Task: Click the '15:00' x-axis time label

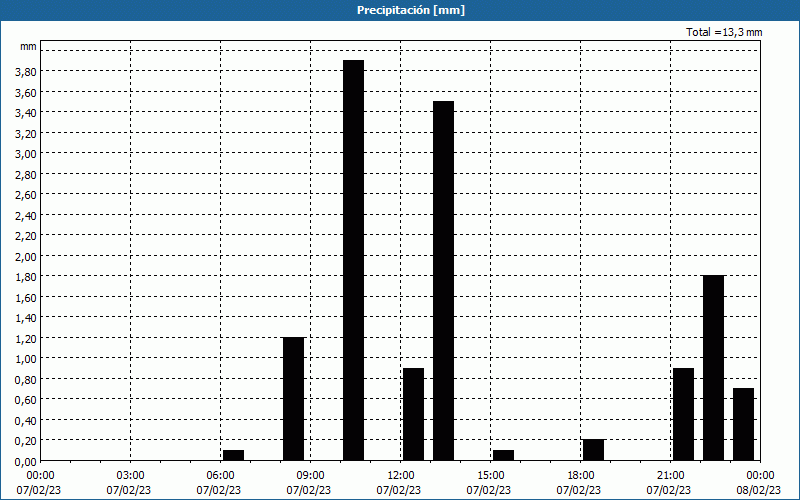Action: pos(490,476)
